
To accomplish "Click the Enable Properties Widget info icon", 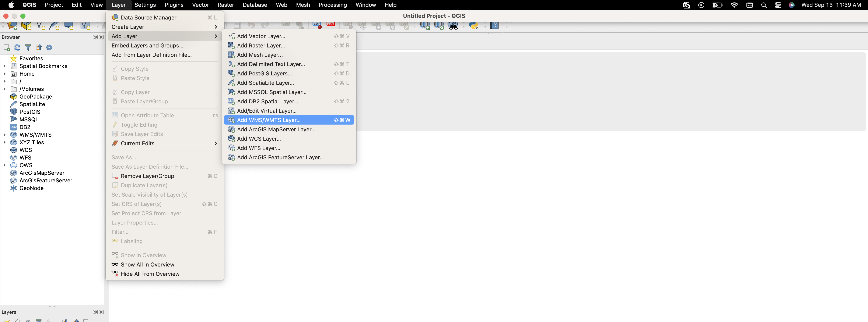I will coord(49,47).
